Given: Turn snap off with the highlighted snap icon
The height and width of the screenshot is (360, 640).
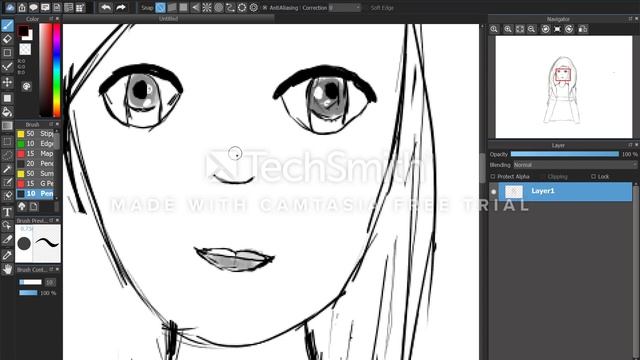Looking at the screenshot, I should coord(160,7).
